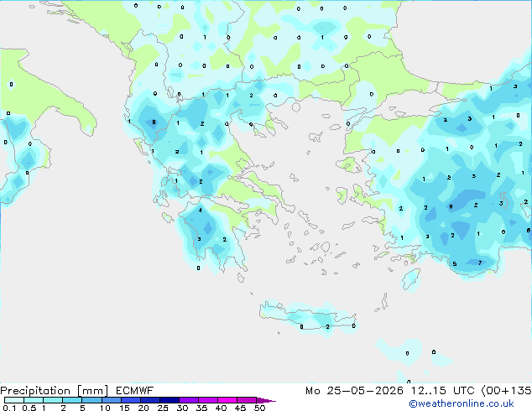
Task: Click the 45–50 mm legend color swatch
Action: click(247, 400)
